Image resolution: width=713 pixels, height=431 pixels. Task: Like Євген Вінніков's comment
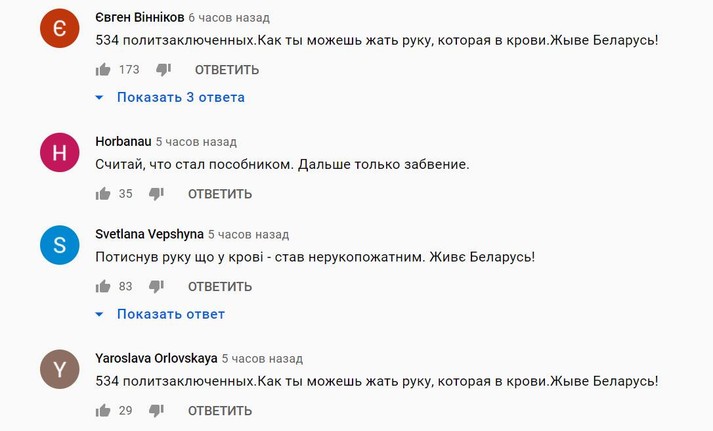tap(103, 70)
